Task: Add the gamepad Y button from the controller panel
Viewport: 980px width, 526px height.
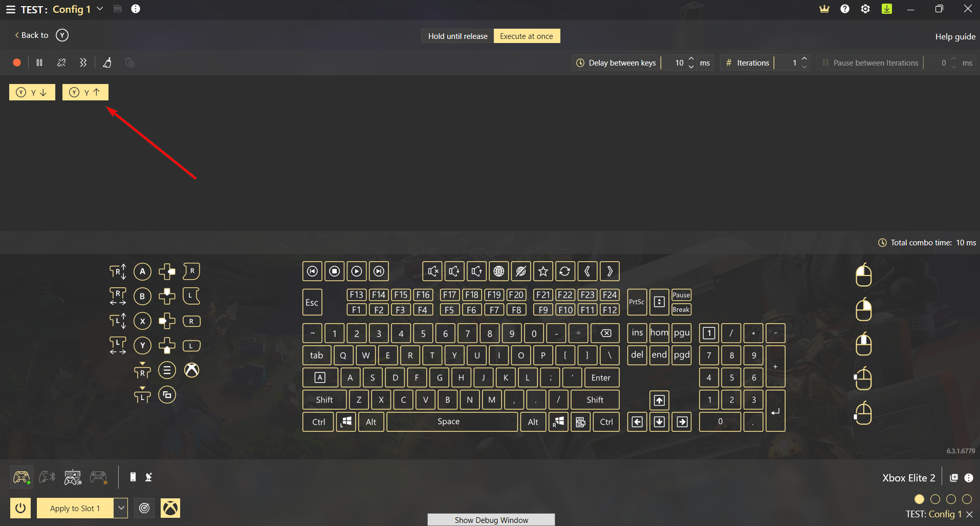Action: tap(142, 346)
